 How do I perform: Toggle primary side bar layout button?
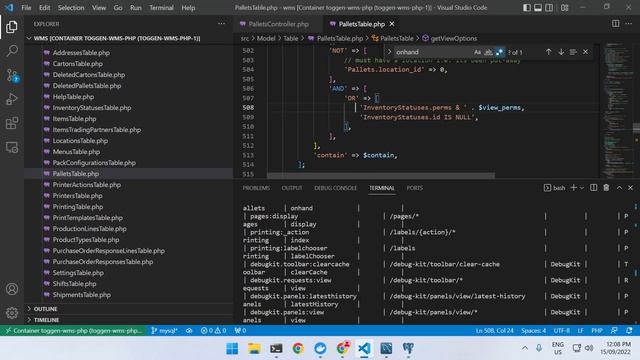(527, 8)
